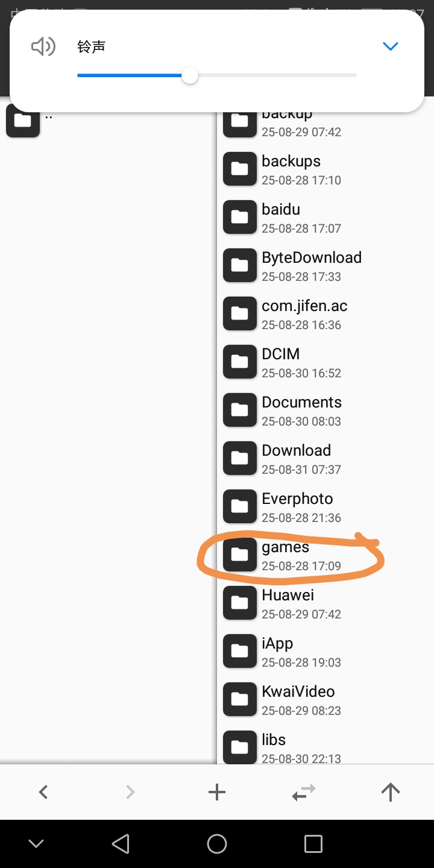The image size is (434, 868).
Task: Open the Download folder
Action: 325,458
